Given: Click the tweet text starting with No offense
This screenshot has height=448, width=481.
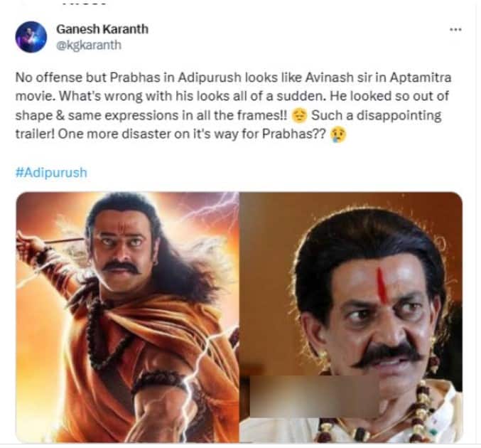Looking at the screenshot, I should (233, 106).
